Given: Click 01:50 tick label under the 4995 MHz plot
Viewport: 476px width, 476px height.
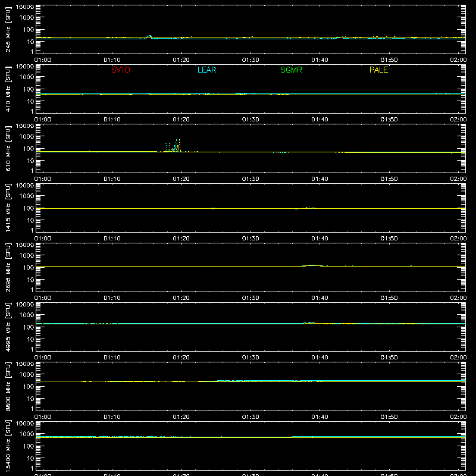Looking at the screenshot, I should click(389, 358).
